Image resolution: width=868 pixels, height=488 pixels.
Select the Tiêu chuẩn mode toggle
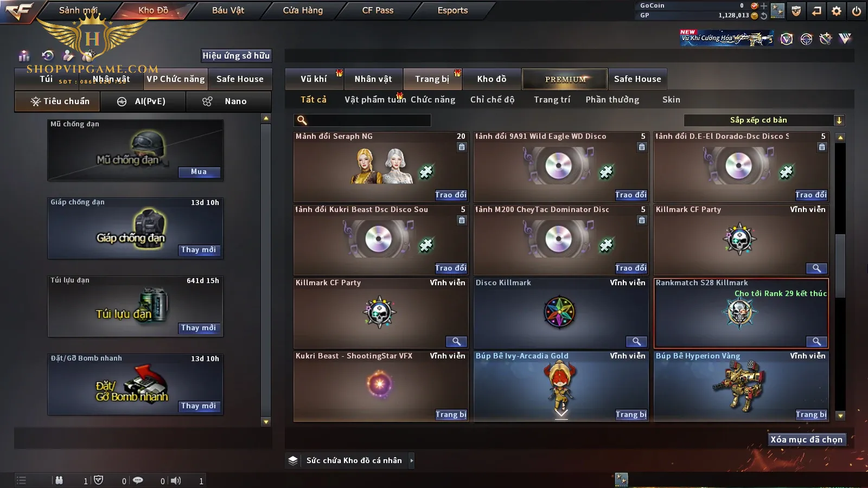tap(58, 101)
